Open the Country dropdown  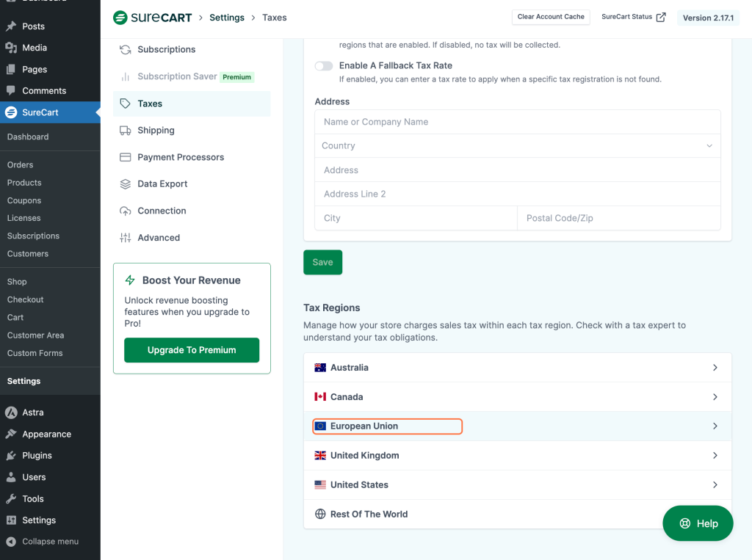tap(517, 146)
